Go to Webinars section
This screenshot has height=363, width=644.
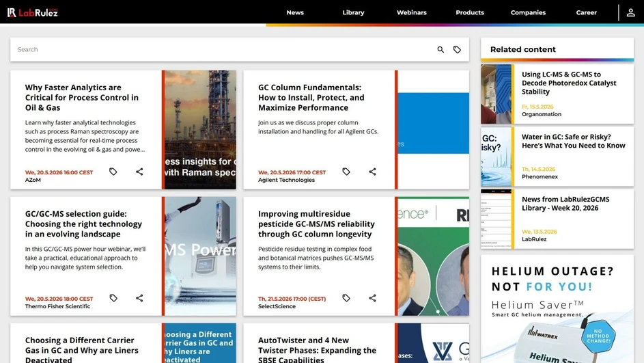coord(412,13)
